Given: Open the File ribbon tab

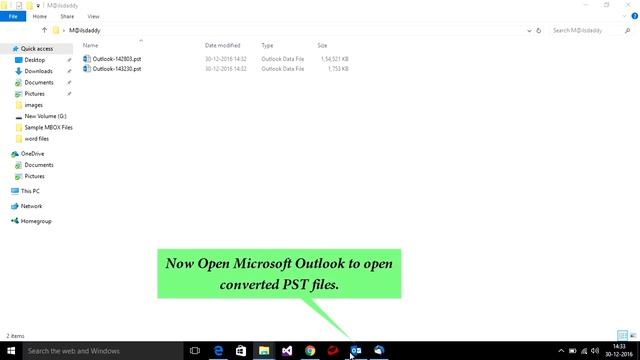Looking at the screenshot, I should tap(13, 17).
